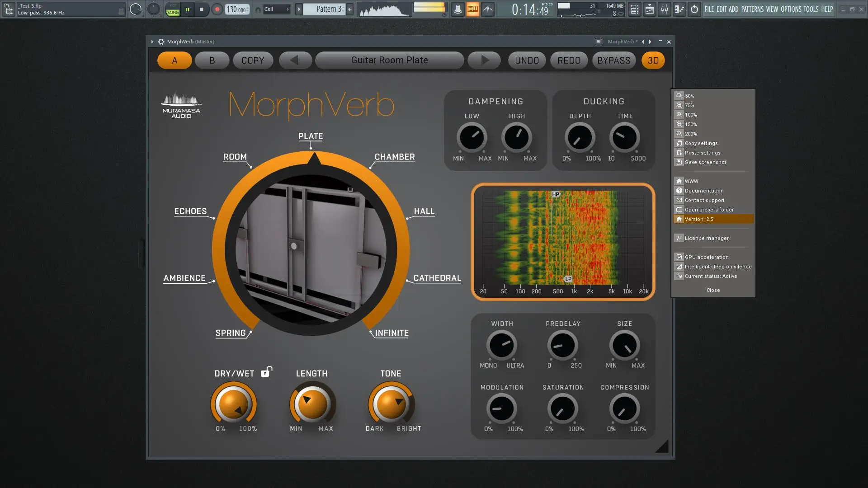This screenshot has width=868, height=488.
Task: Toggle GPU acceleration checkbox
Action: [679, 257]
